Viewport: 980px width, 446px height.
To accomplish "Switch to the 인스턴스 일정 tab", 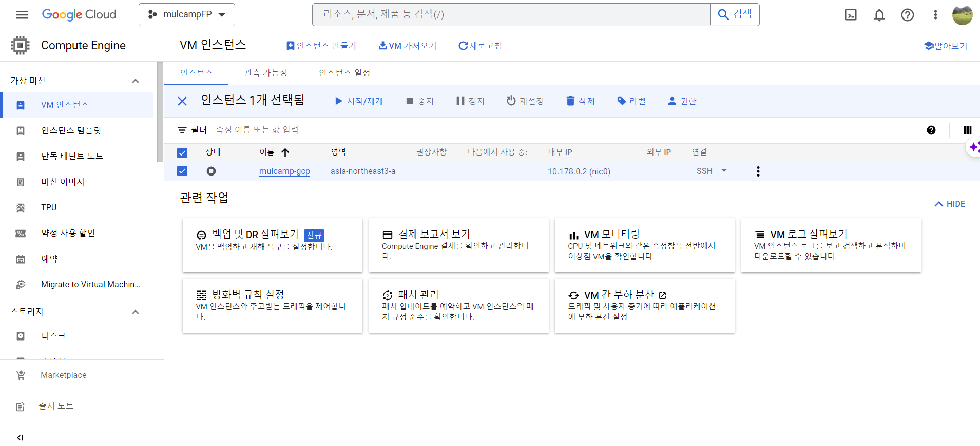I will 344,73.
